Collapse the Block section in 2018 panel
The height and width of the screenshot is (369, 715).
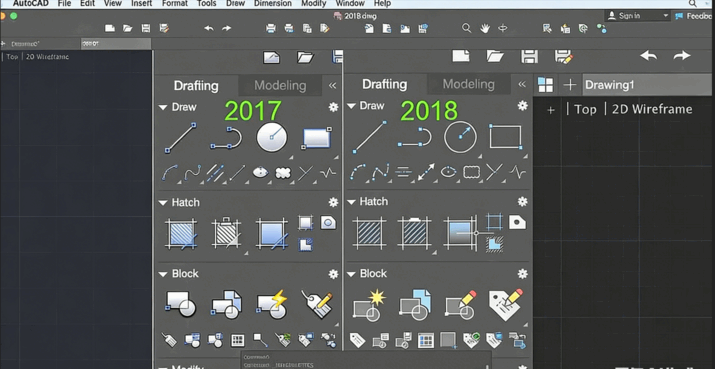tap(351, 274)
